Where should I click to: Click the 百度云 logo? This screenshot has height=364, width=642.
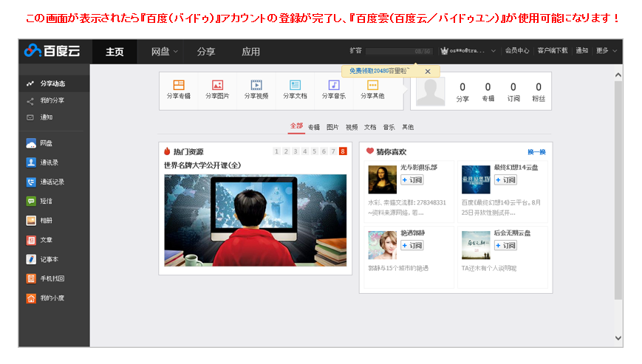52,51
